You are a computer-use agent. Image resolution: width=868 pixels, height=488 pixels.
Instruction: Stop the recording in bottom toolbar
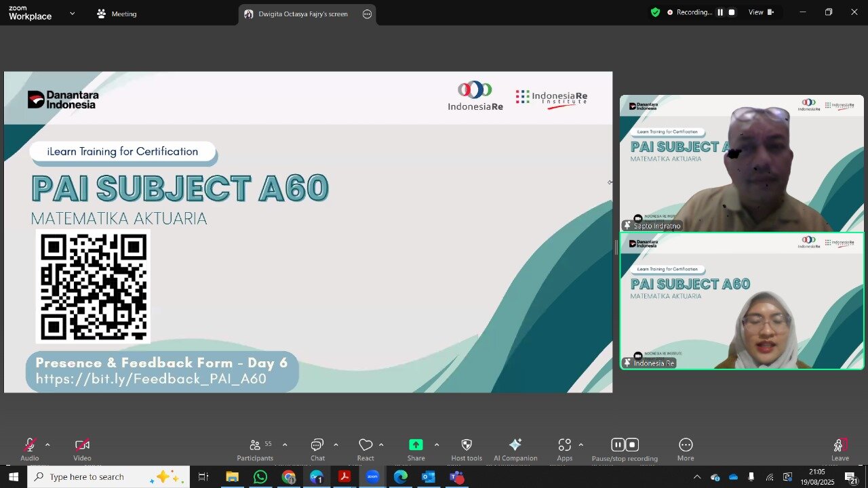pyautogui.click(x=632, y=445)
